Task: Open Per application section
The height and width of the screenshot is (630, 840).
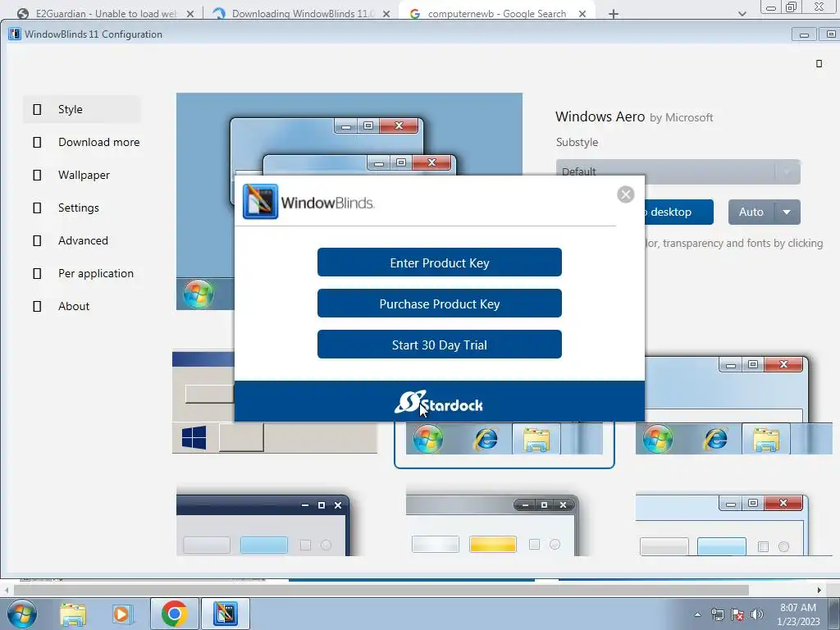Action: coord(81,273)
